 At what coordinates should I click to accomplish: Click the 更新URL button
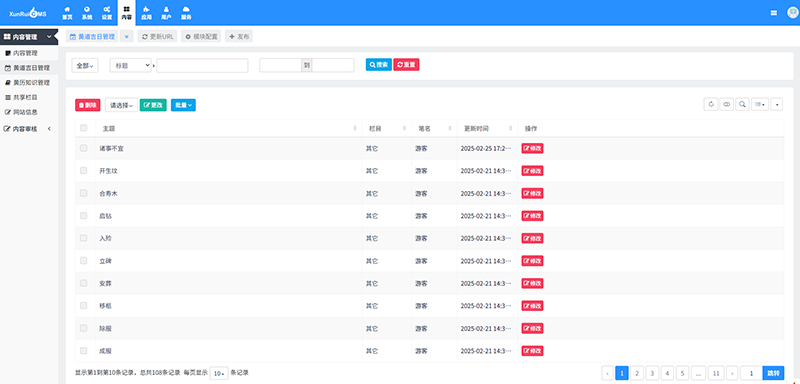click(x=158, y=36)
